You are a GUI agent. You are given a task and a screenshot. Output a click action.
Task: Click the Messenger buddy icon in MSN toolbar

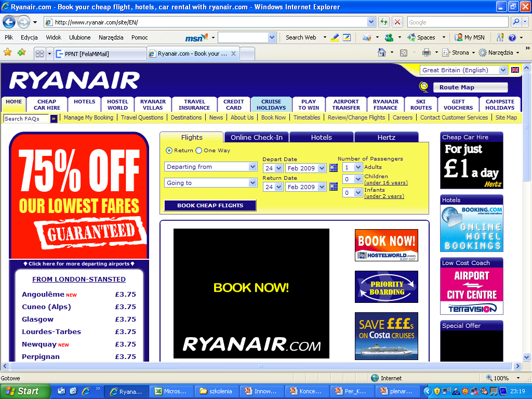(x=389, y=37)
